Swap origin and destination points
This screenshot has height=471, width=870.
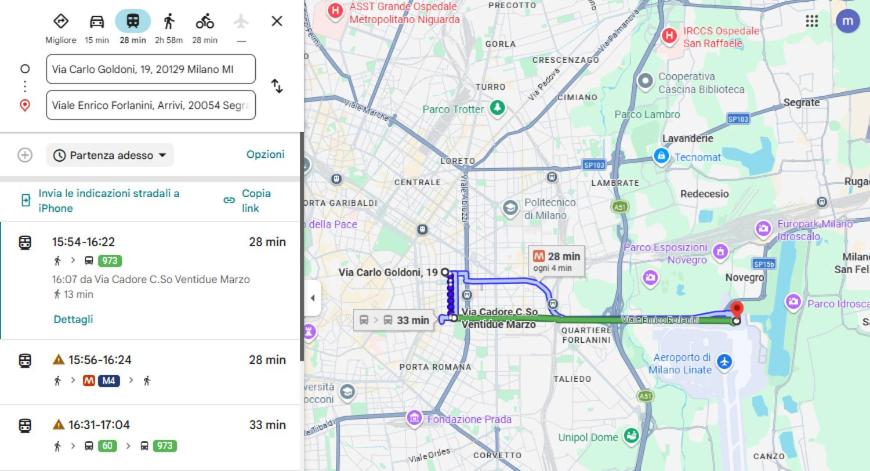click(x=277, y=86)
